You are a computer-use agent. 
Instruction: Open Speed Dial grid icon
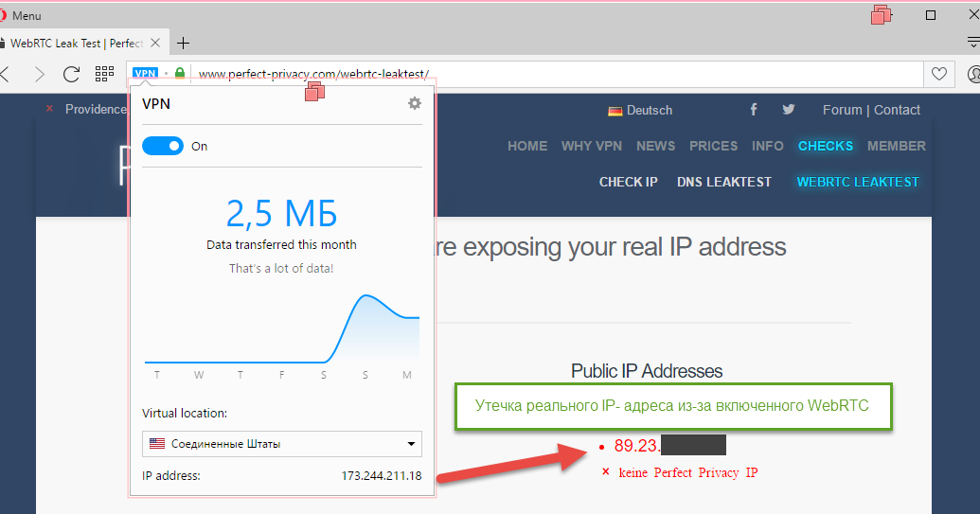point(104,75)
